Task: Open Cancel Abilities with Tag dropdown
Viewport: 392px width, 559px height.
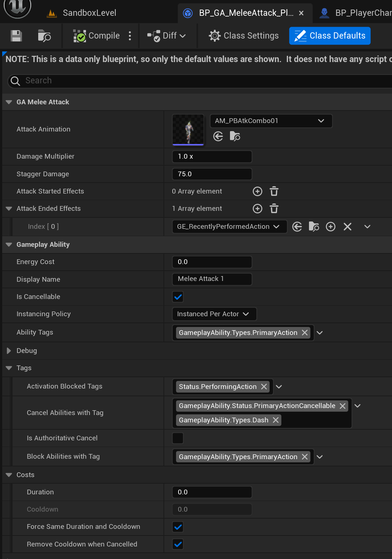Action: [357, 406]
